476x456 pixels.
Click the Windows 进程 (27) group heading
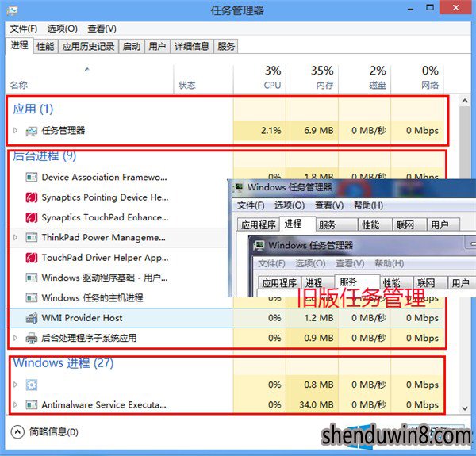click(63, 362)
